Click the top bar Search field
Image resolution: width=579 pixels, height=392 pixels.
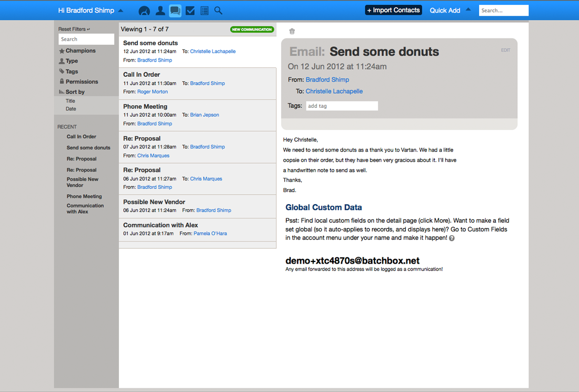tap(504, 11)
